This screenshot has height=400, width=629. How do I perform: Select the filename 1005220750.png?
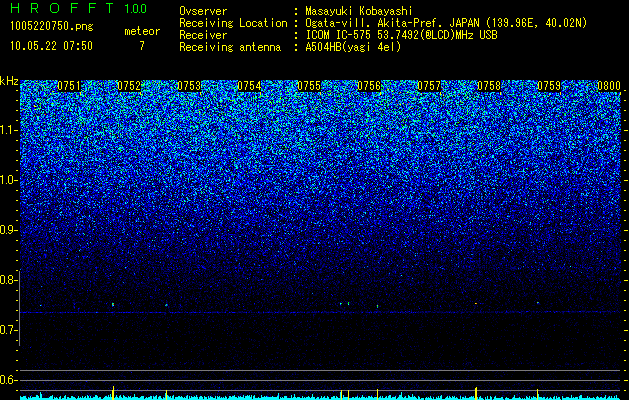coord(52,27)
